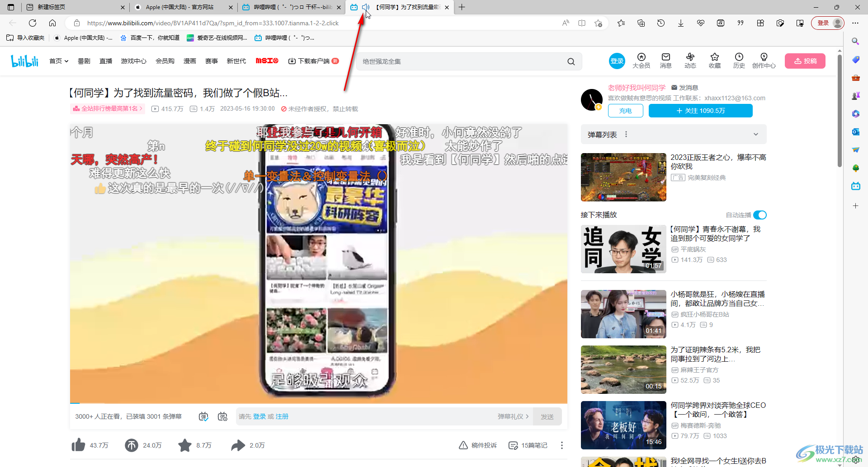This screenshot has width=868, height=467.
Task: Open 消息 messages icon
Action: click(x=665, y=61)
